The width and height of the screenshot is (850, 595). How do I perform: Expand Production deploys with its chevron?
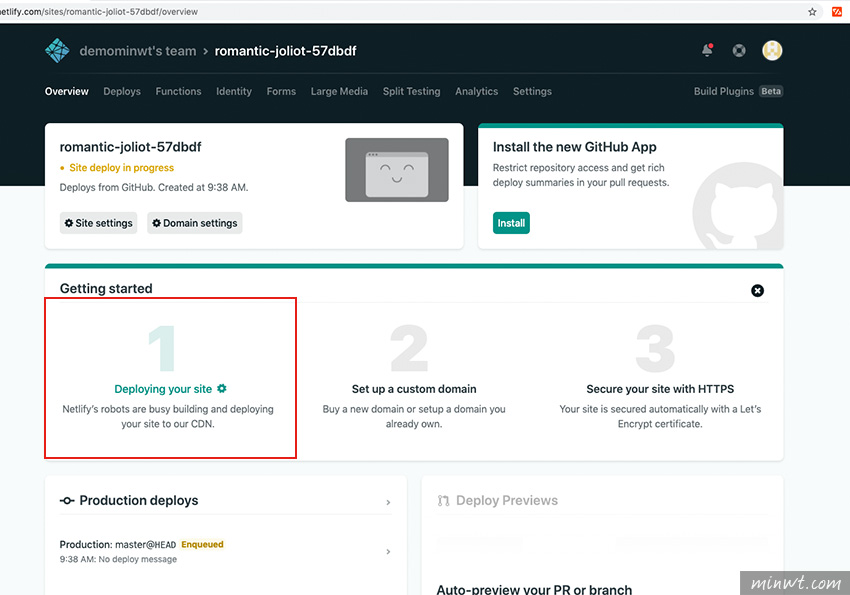(388, 502)
